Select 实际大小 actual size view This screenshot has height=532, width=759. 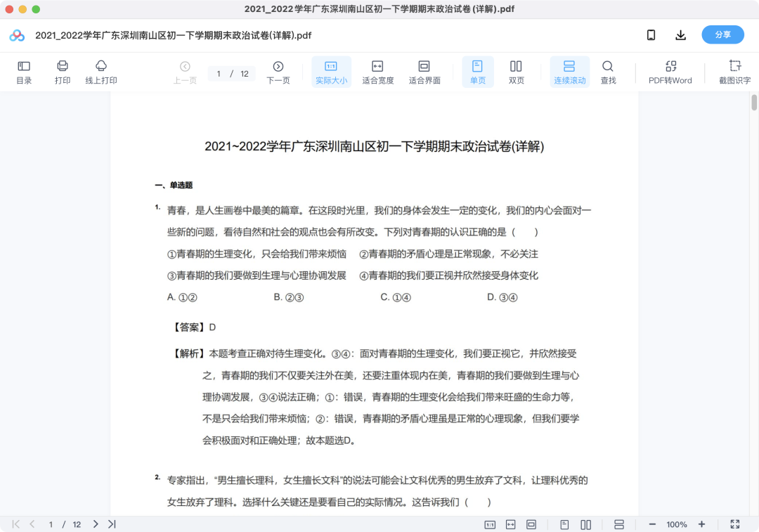pos(331,72)
